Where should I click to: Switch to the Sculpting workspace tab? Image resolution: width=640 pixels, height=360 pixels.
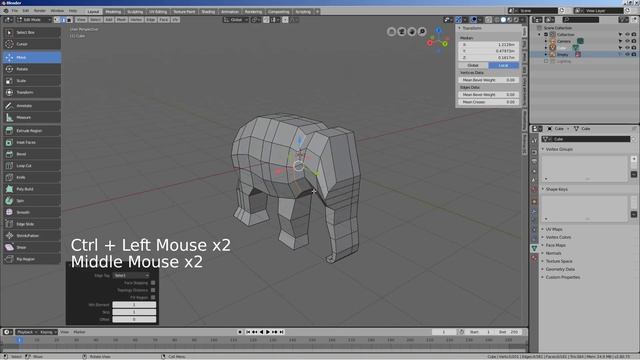[x=135, y=12]
